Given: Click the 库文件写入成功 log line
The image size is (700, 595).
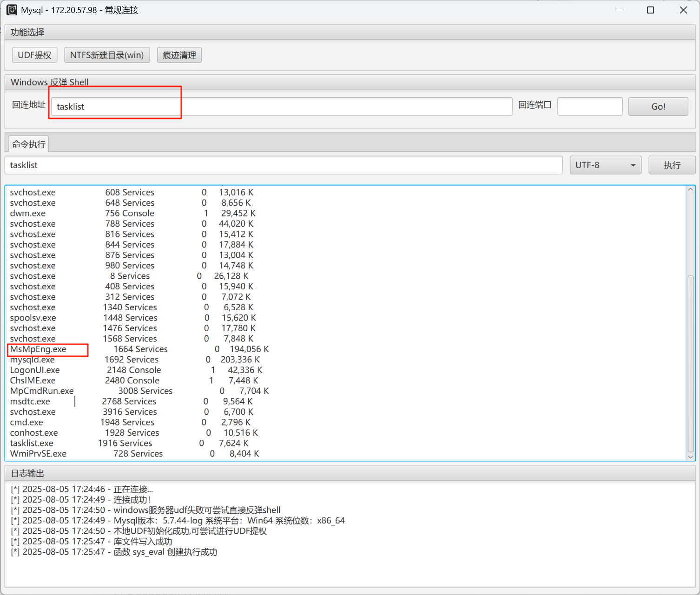Looking at the screenshot, I should click(92, 542).
